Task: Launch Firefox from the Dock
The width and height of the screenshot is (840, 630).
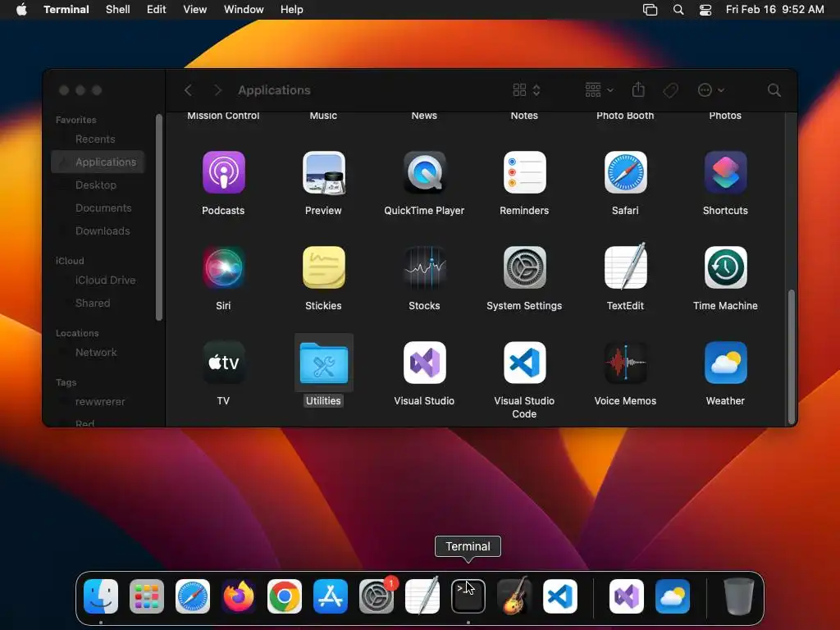Action: pos(239,596)
